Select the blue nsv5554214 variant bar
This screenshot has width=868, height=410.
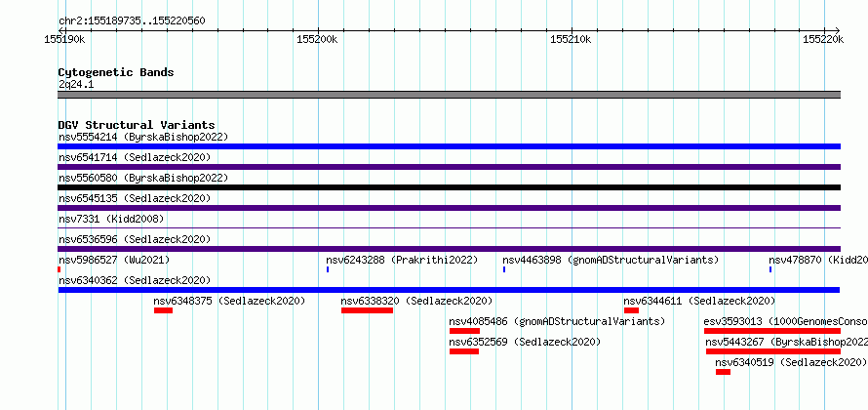(x=449, y=146)
